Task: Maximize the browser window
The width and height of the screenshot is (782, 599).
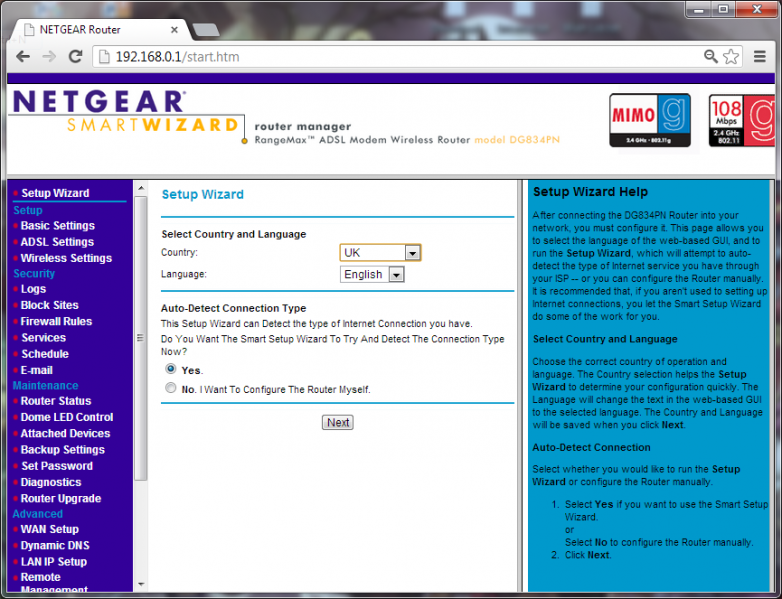Action: [x=723, y=9]
